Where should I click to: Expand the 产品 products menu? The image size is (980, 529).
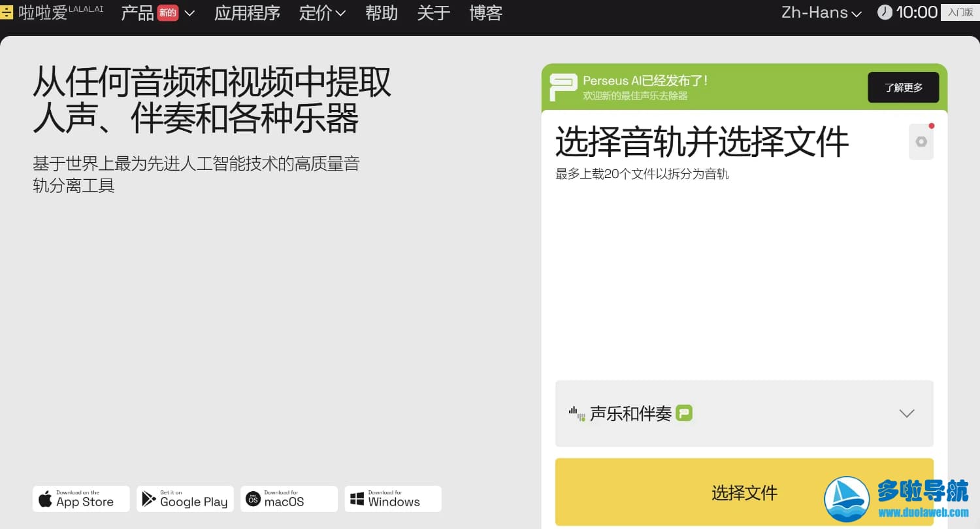157,12
